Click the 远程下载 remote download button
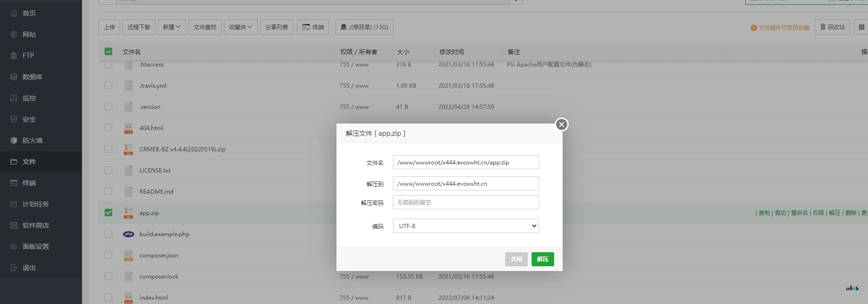Image resolution: width=868 pixels, height=304 pixels. click(x=139, y=27)
